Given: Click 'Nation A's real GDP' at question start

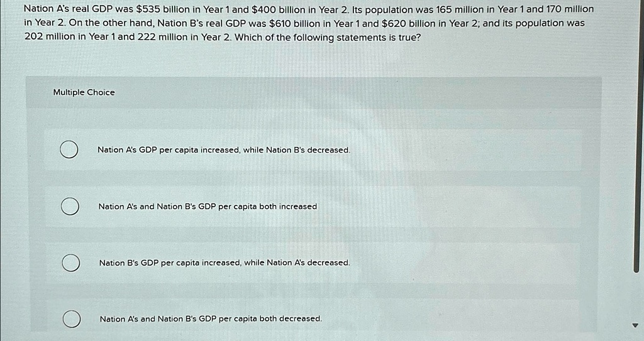Looking at the screenshot, I should tap(65, 9).
